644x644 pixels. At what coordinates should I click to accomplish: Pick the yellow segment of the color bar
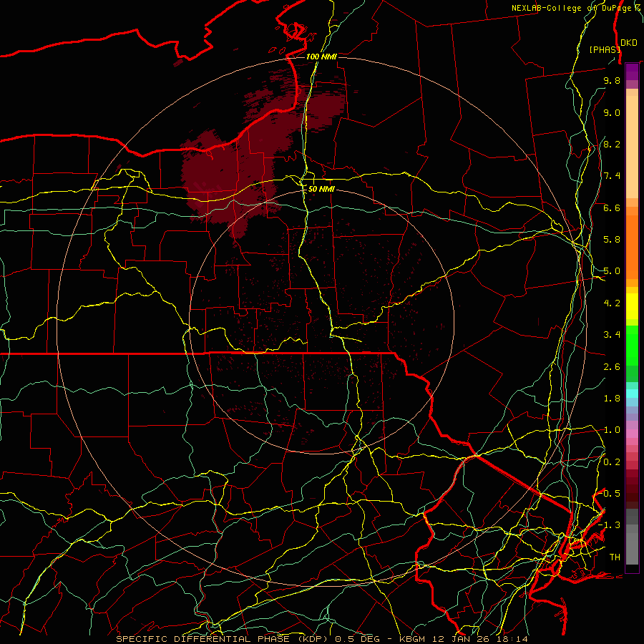(x=632, y=306)
